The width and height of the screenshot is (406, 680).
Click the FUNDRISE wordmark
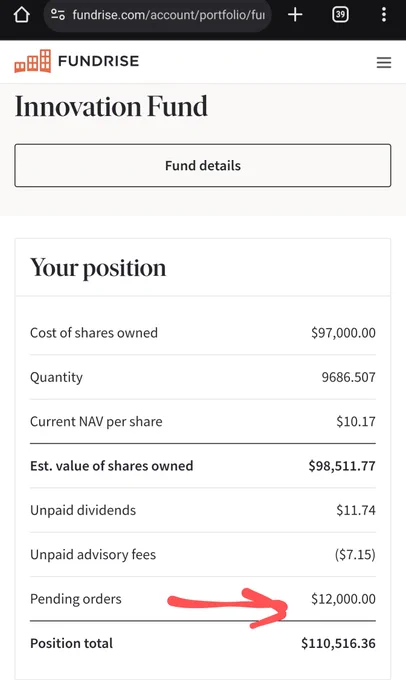coord(98,61)
